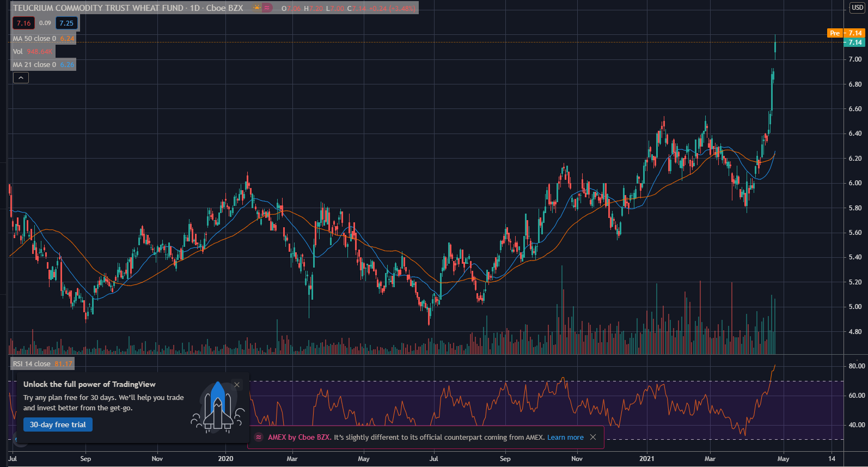Open the Learn more link in AMEX notice

(x=565, y=437)
